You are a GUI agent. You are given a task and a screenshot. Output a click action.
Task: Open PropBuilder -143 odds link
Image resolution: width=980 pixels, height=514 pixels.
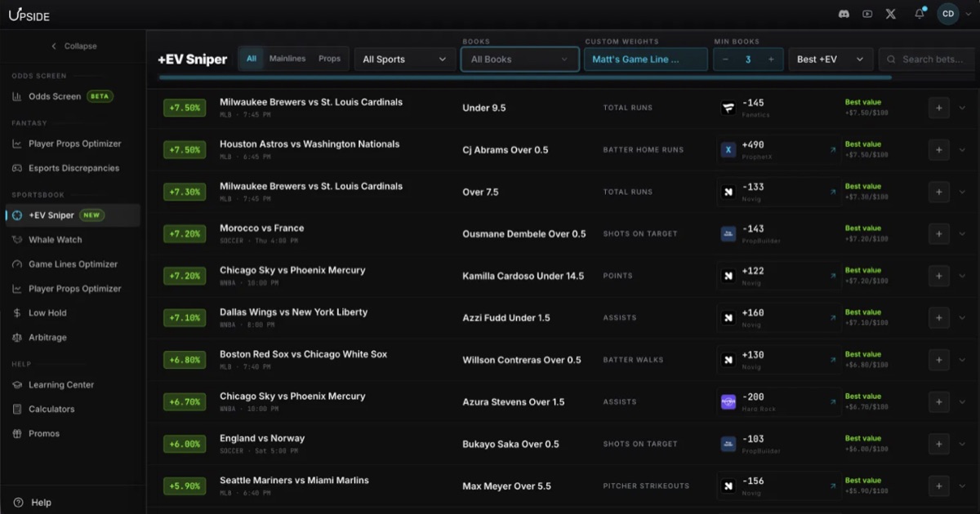pos(778,234)
